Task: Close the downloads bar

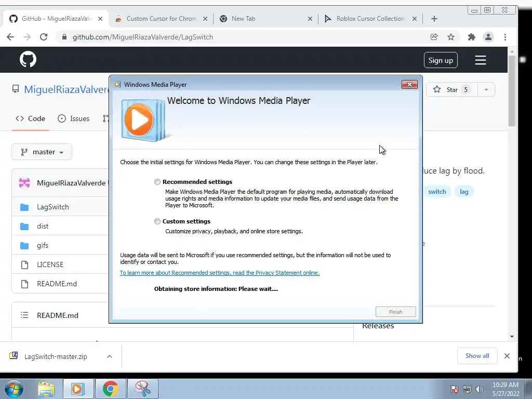Action: [507, 355]
